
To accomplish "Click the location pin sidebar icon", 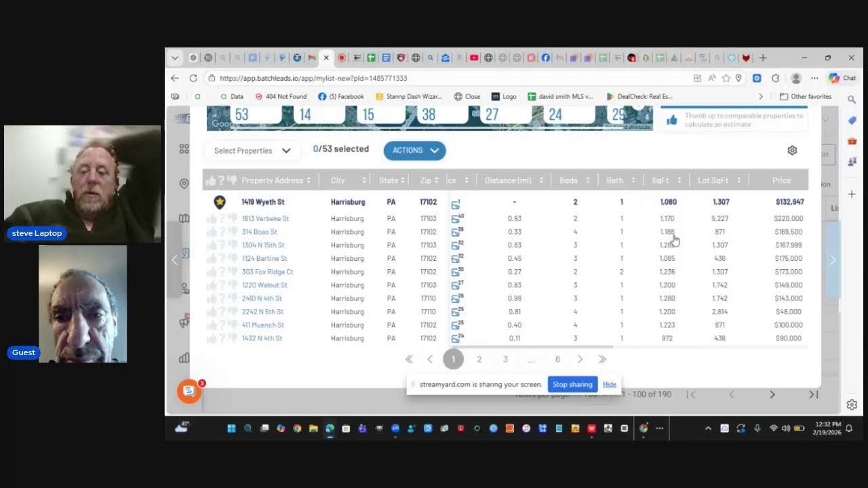I will [184, 184].
